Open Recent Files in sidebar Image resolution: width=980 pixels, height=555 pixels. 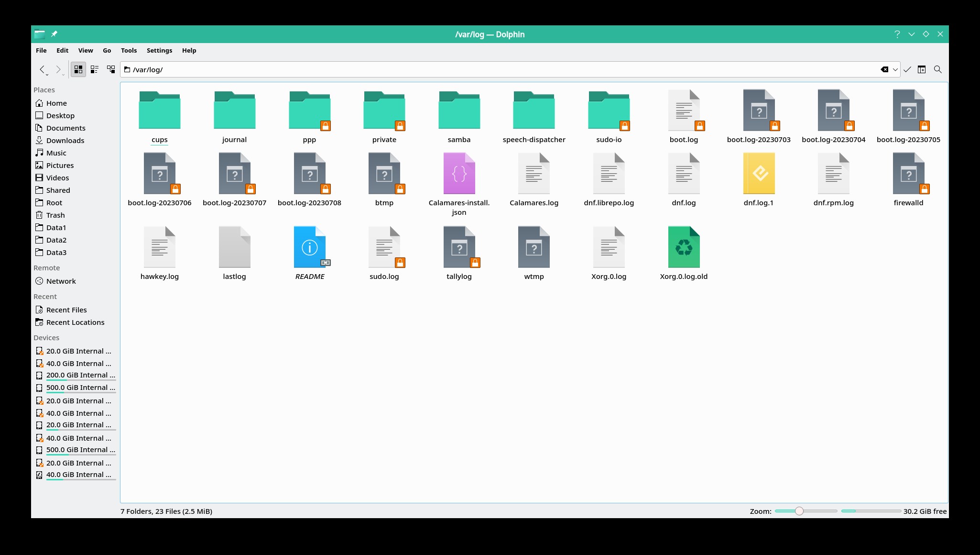coord(66,310)
